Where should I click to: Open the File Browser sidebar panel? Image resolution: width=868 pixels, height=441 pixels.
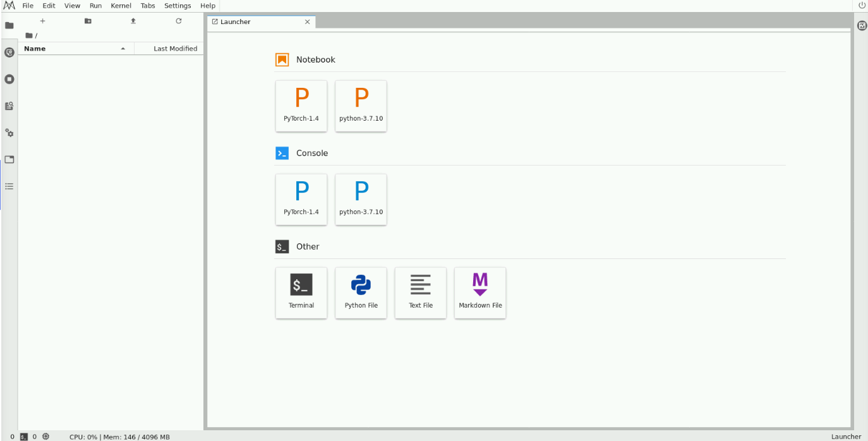[9, 26]
